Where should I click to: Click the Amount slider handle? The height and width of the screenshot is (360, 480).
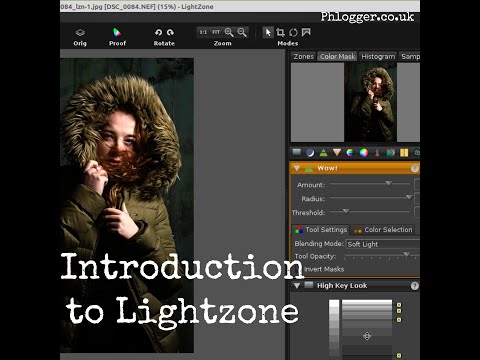pos(389,183)
